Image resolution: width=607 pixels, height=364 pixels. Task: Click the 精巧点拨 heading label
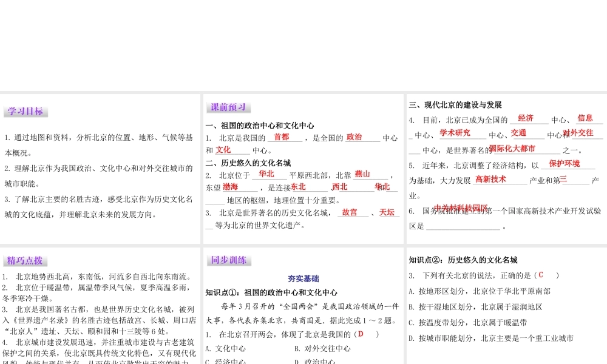tap(25, 260)
